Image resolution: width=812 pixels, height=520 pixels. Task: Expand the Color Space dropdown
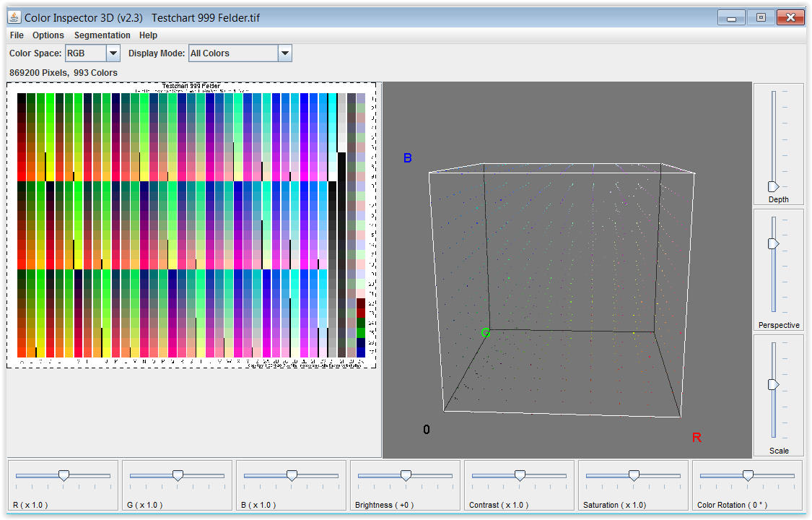(113, 53)
